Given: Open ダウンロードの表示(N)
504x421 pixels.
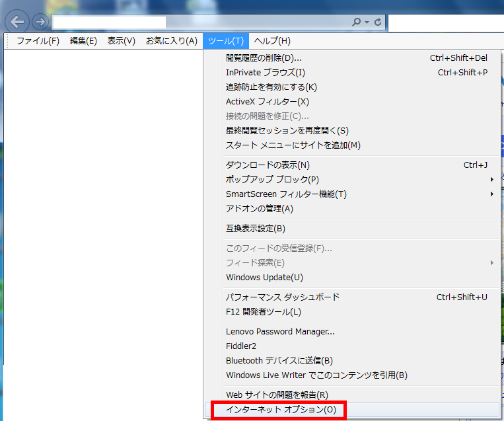Looking at the screenshot, I should (352, 165).
